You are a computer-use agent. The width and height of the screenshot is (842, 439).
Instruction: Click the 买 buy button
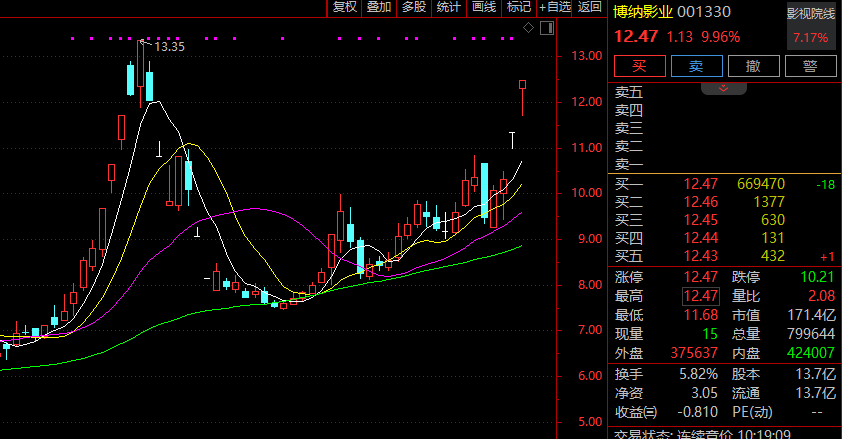click(639, 67)
